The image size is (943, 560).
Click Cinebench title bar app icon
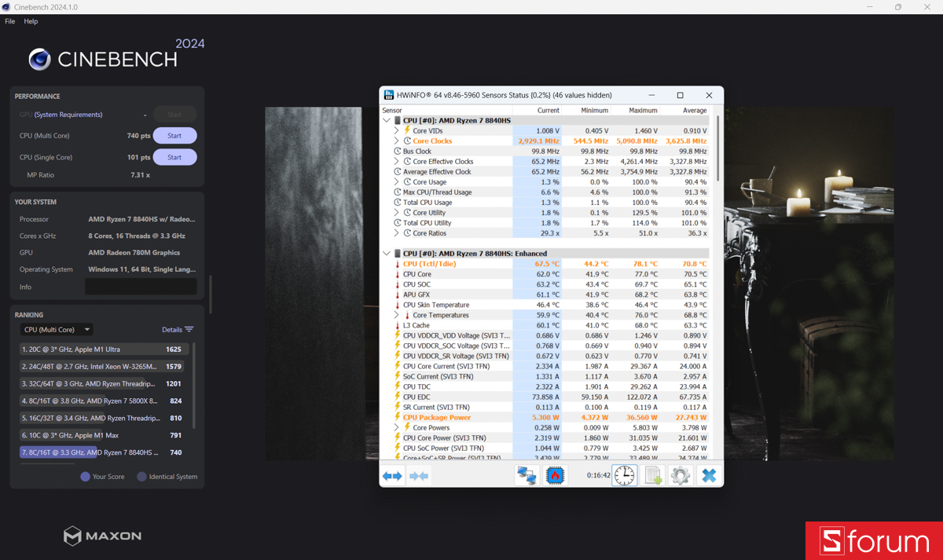7,7
